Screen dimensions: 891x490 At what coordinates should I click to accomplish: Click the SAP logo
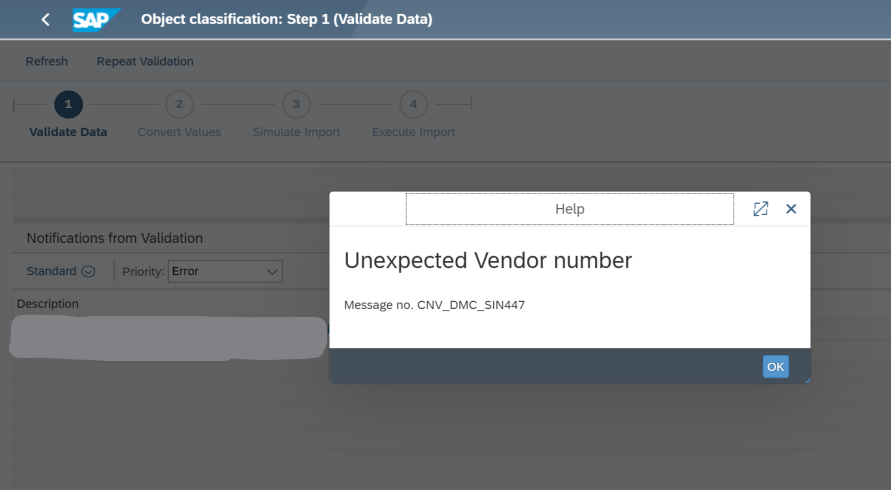95,20
